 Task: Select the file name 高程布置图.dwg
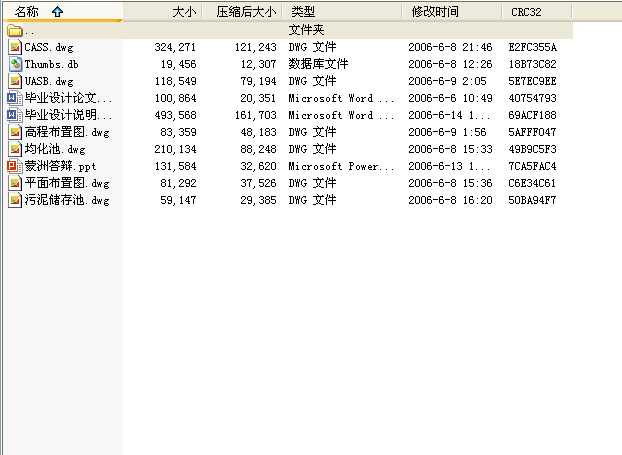point(67,132)
